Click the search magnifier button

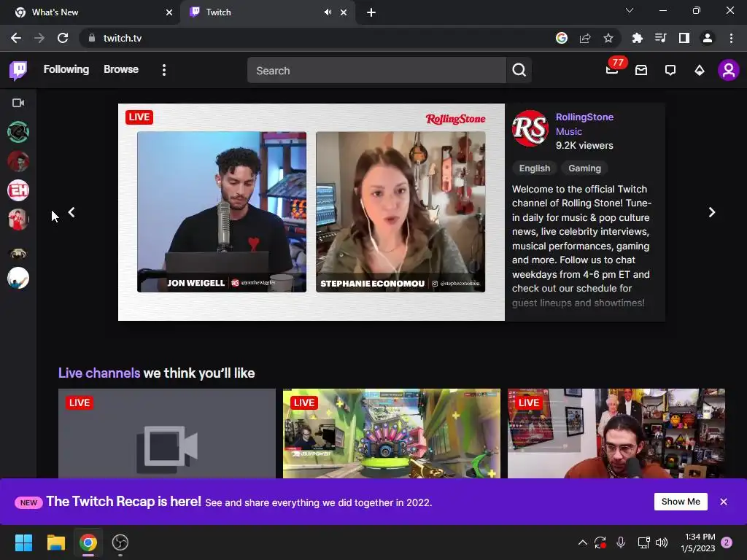point(519,71)
